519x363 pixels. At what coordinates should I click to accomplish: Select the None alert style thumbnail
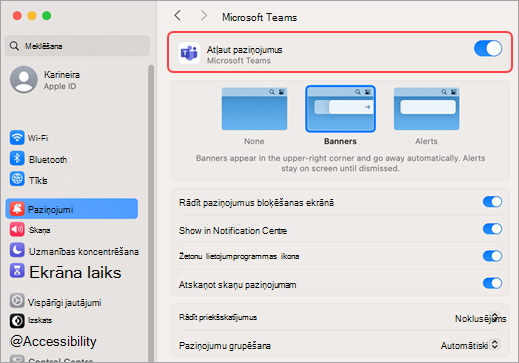coord(254,109)
